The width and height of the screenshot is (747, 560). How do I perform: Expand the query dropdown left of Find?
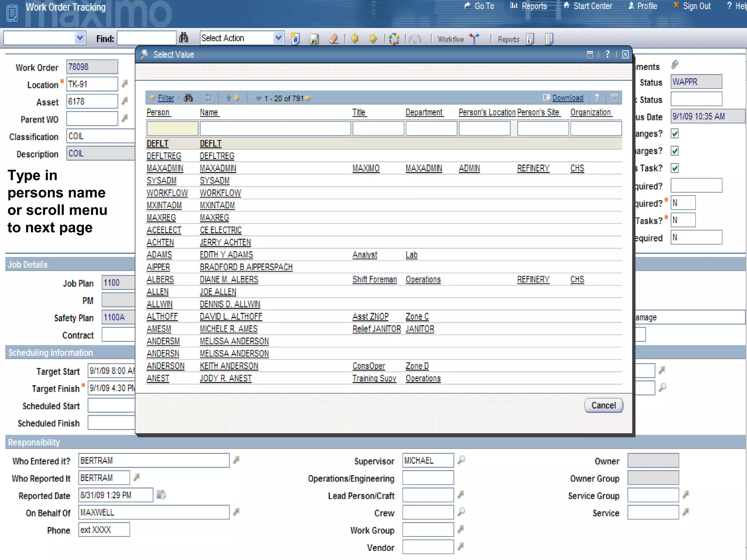click(80, 38)
